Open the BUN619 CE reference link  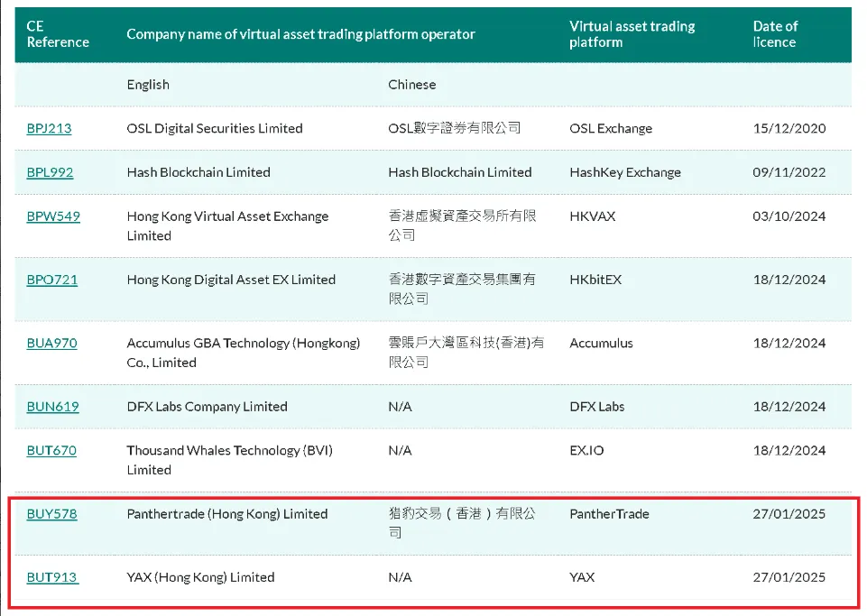(x=52, y=407)
